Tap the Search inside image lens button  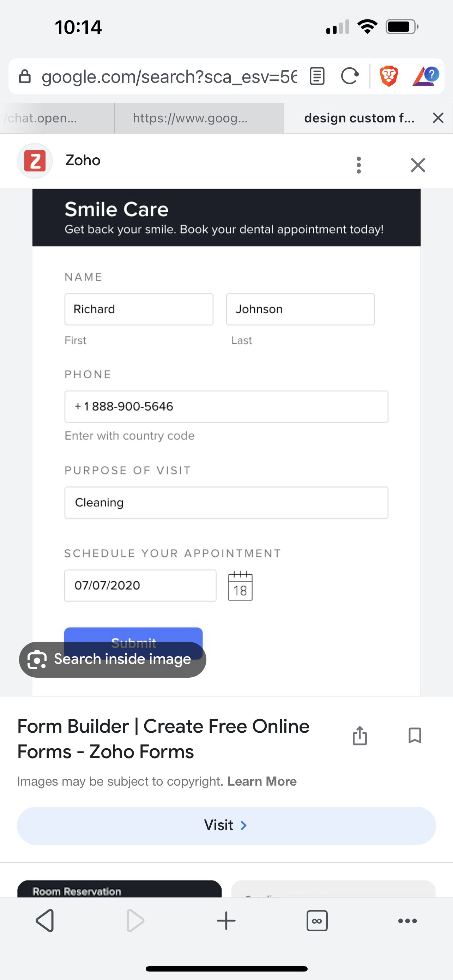click(x=113, y=659)
